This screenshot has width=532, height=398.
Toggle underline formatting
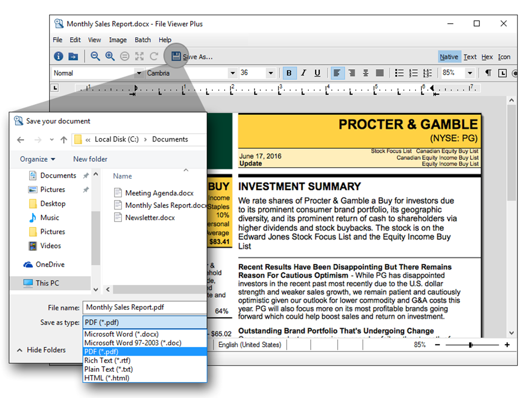(x=317, y=73)
